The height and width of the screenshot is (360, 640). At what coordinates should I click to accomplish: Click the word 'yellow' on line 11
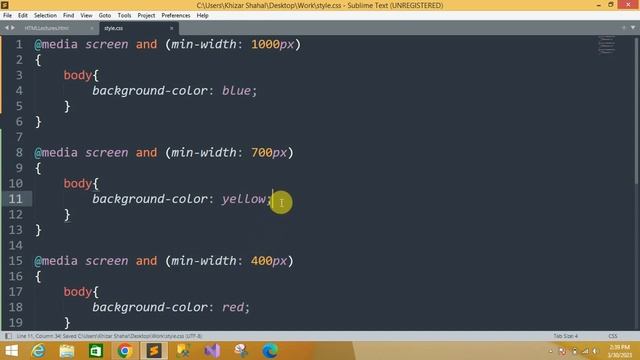click(x=244, y=199)
